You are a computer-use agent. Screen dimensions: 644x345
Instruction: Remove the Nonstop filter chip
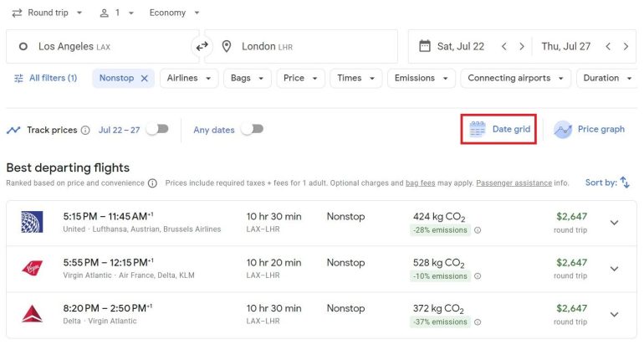click(x=144, y=78)
